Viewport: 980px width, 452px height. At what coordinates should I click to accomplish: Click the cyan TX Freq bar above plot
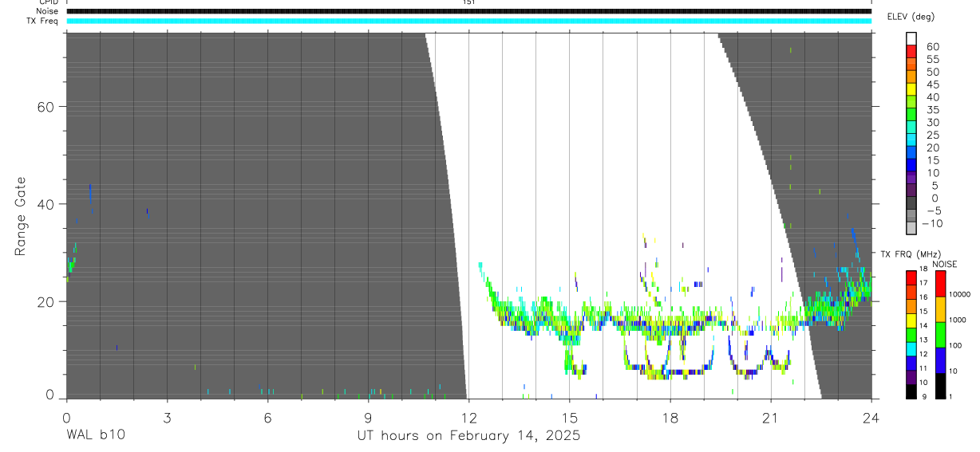(468, 21)
